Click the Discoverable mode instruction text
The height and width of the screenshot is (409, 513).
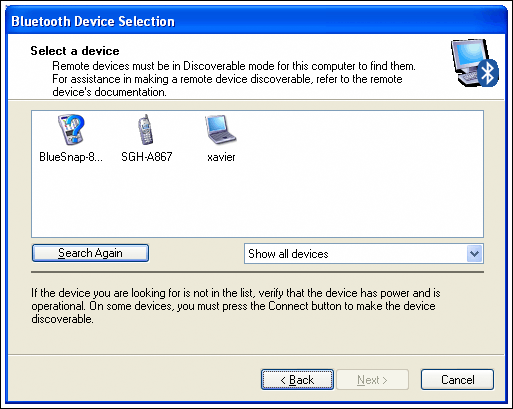(x=234, y=79)
